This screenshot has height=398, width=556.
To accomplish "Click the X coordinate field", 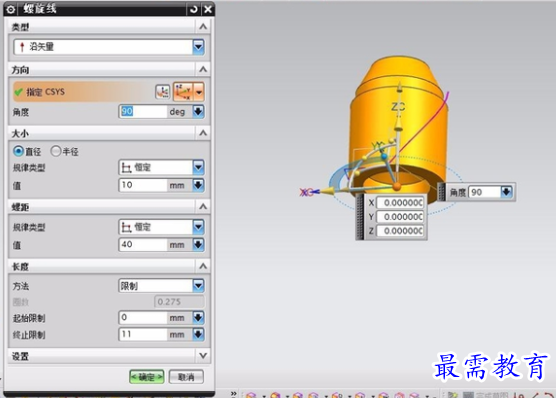I will point(400,203).
